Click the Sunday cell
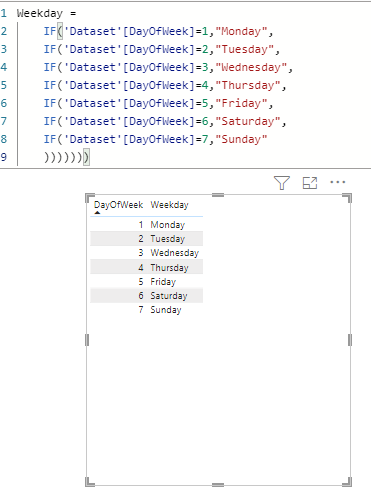The height and width of the screenshot is (492, 371). coord(166,310)
